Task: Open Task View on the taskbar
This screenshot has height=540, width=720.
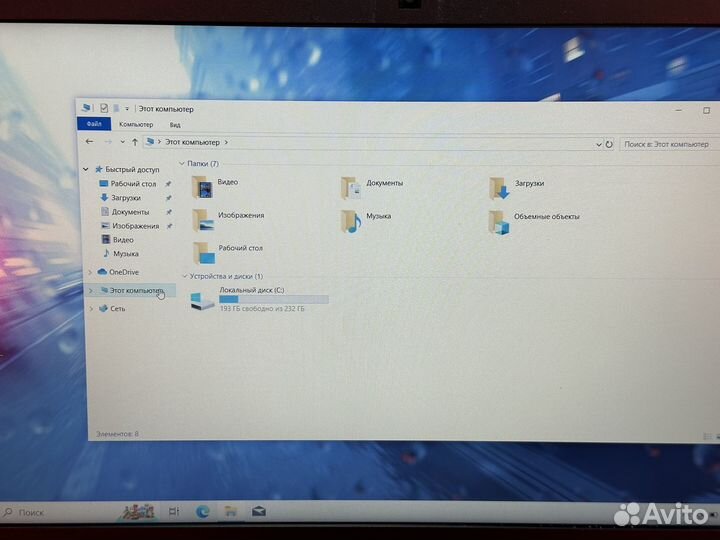Action: 174,511
